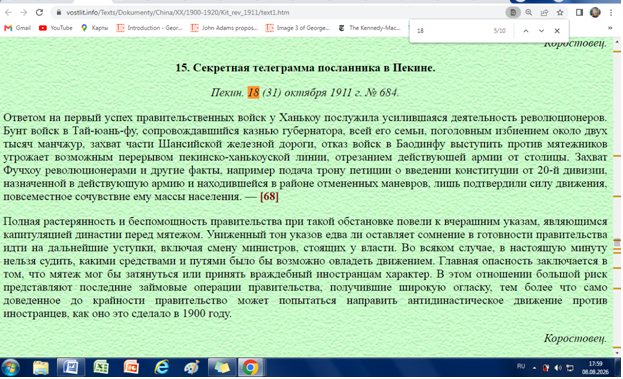The height and width of the screenshot is (379, 623).
Task: Go forward with the browser arrow
Action: click(x=24, y=12)
